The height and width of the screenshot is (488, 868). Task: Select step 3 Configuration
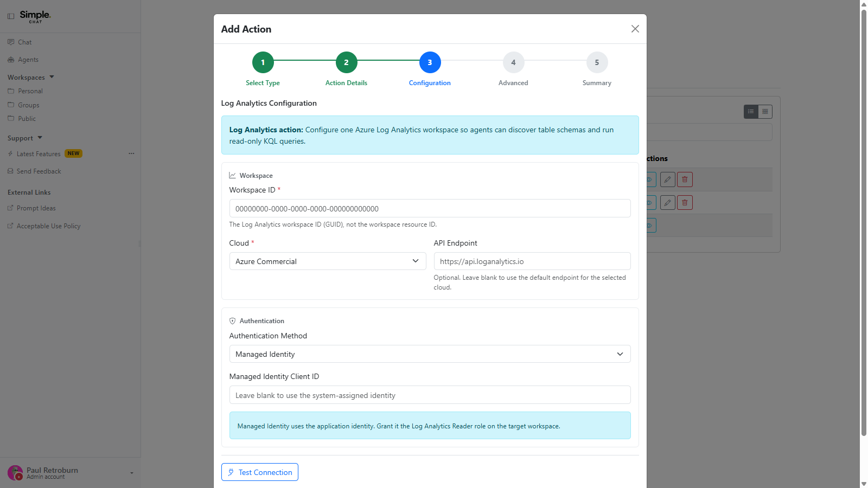click(x=430, y=62)
